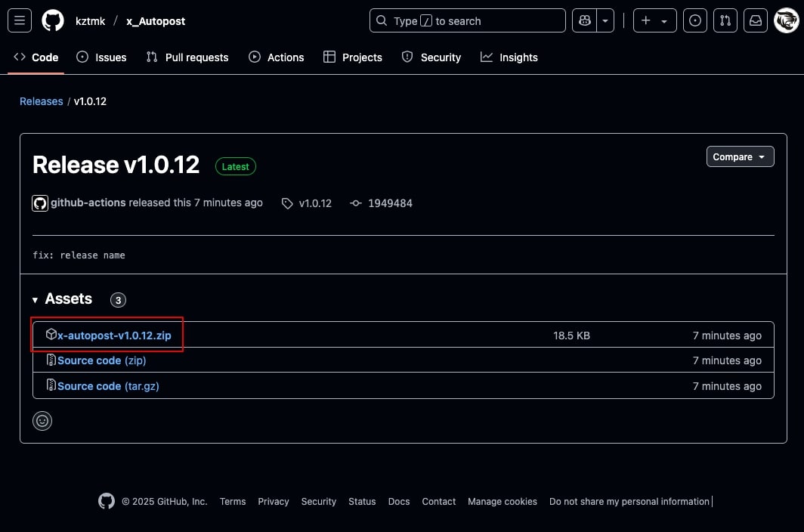This screenshot has height=532, width=804.
Task: Open the hamburger navigation menu
Action: click(x=20, y=20)
